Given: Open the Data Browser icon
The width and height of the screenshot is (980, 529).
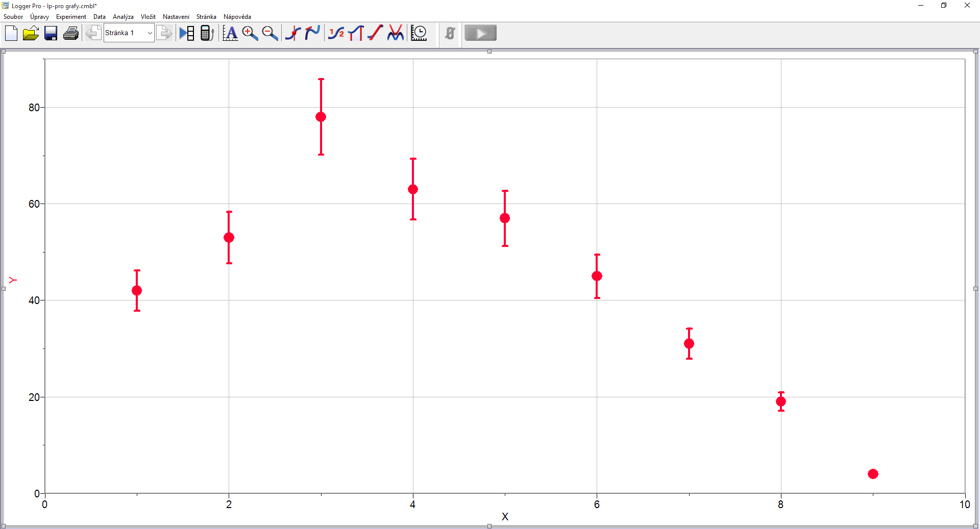Looking at the screenshot, I should pos(187,33).
